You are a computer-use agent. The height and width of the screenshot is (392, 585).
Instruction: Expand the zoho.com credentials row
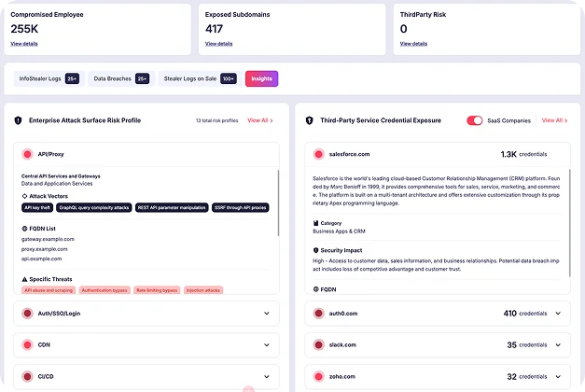point(558,376)
